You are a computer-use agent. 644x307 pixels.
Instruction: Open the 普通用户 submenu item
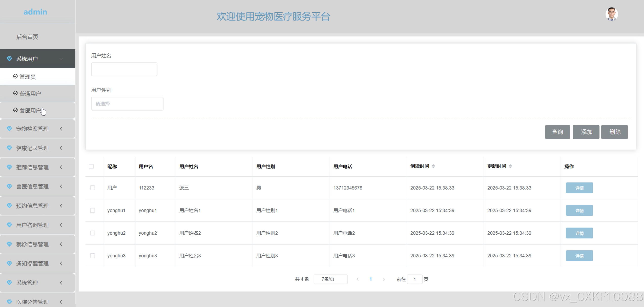coord(30,94)
